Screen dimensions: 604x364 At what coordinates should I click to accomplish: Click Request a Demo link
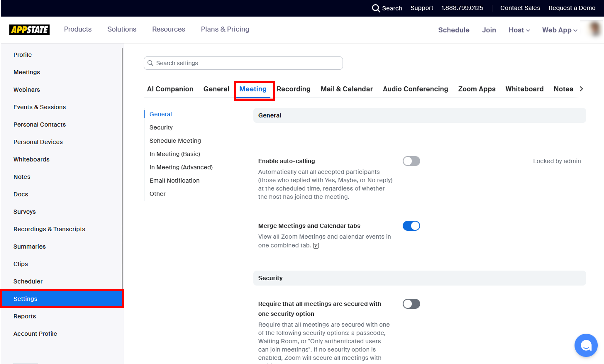pyautogui.click(x=572, y=8)
